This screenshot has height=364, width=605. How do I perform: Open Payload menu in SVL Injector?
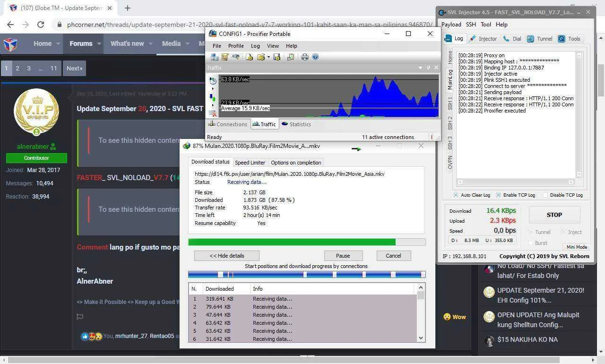pos(451,25)
